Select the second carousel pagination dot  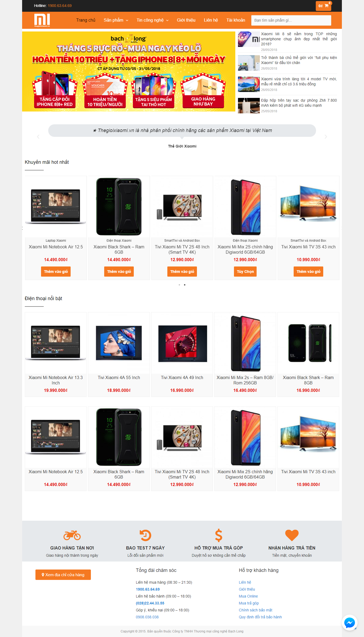(185, 285)
